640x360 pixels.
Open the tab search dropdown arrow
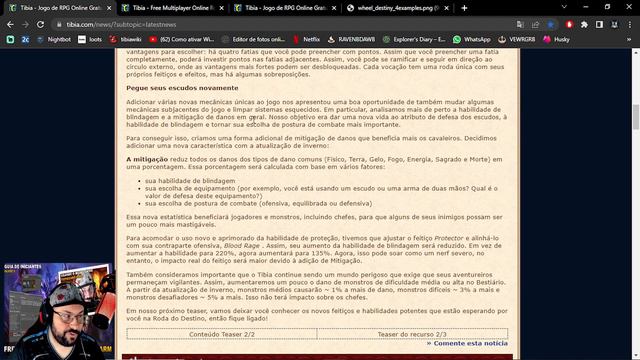(564, 7)
